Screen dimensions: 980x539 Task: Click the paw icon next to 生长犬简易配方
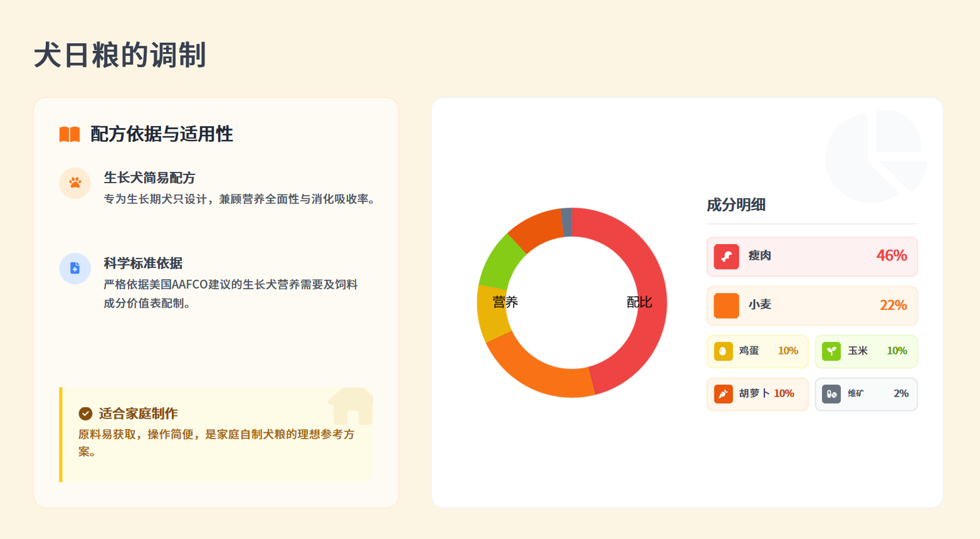pyautogui.click(x=75, y=183)
